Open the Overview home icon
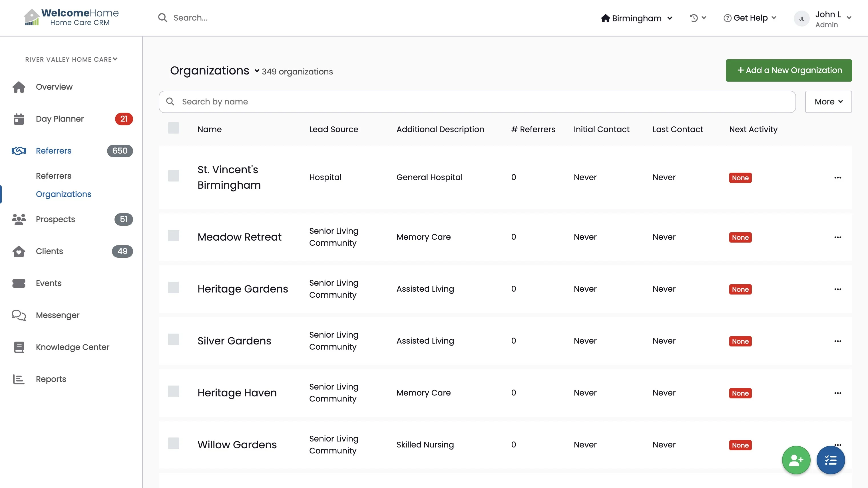This screenshot has height=488, width=868. [19, 87]
